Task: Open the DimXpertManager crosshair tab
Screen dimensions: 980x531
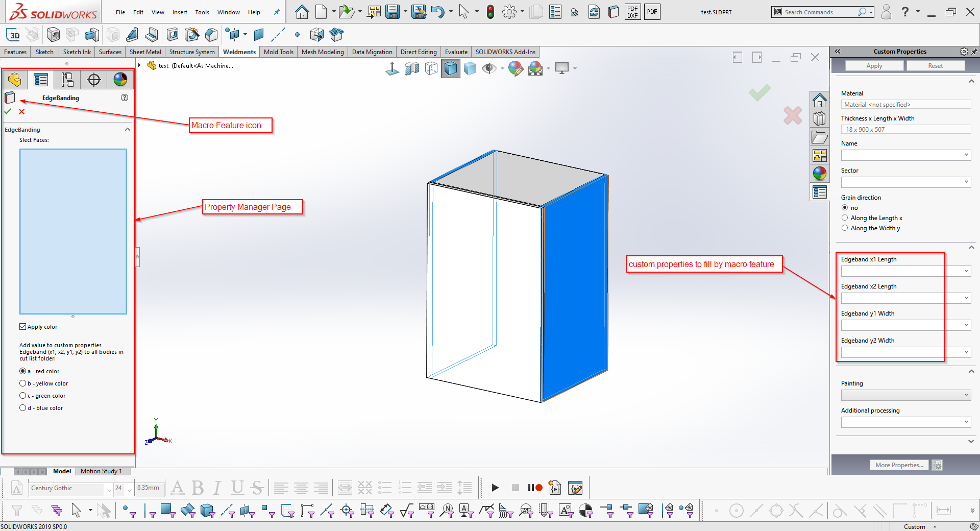Action: pos(94,80)
